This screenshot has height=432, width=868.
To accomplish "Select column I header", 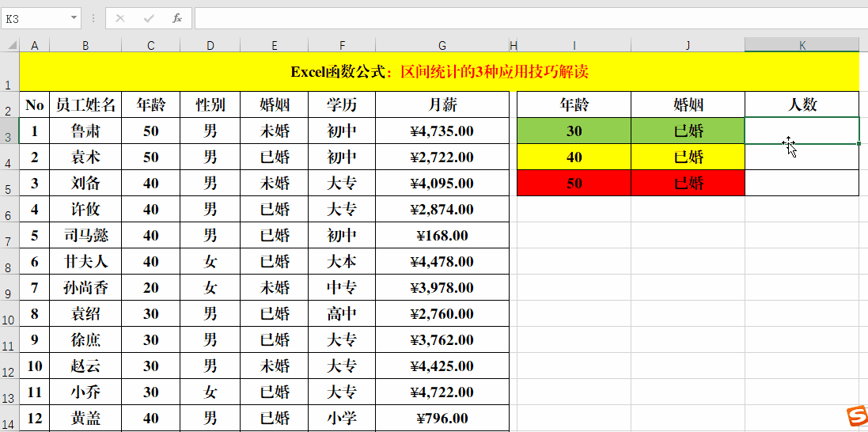I will click(x=574, y=45).
